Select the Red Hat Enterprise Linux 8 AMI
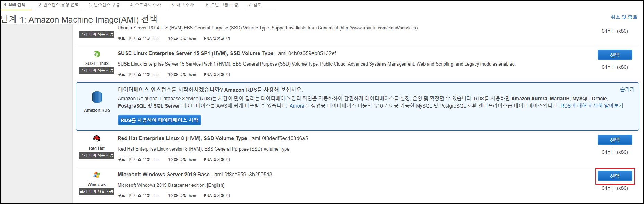This screenshot has height=204, width=644. (x=615, y=140)
